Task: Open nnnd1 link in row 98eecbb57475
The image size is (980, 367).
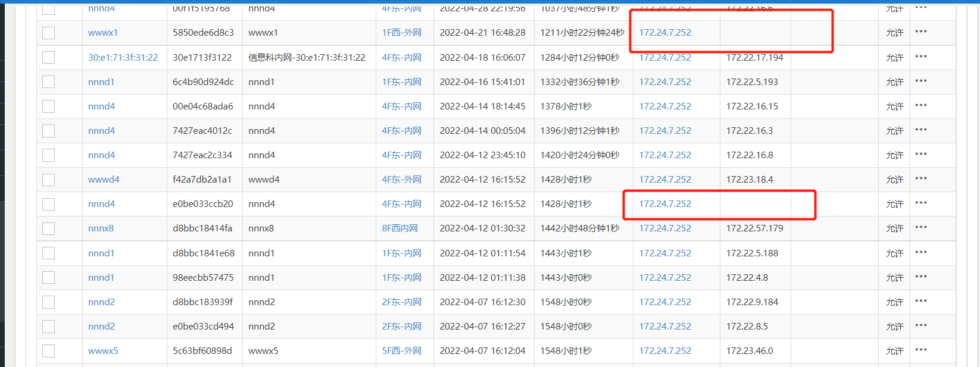Action: point(101,278)
